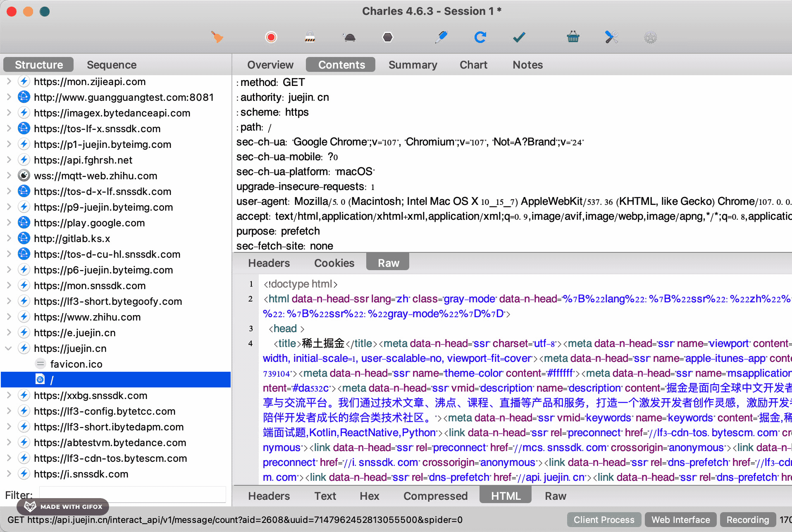
Task: Expand the https://p6-juejin.byteimg.com node
Action: coord(8,270)
